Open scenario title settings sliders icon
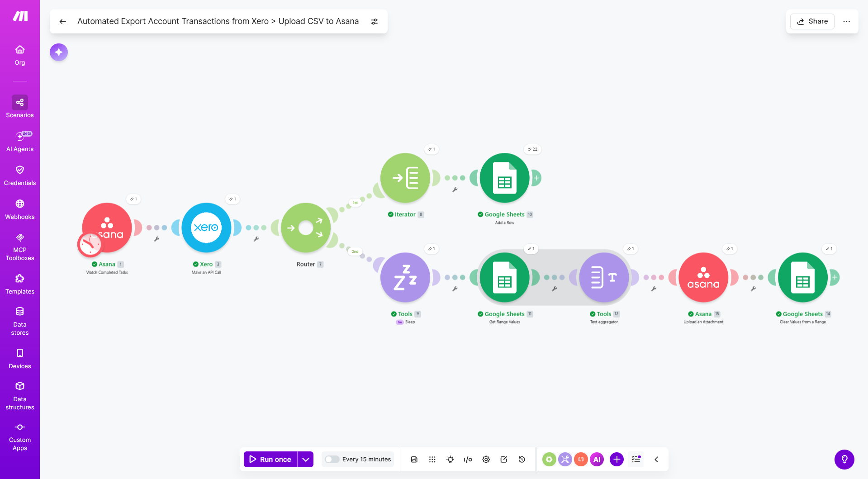 tap(374, 21)
